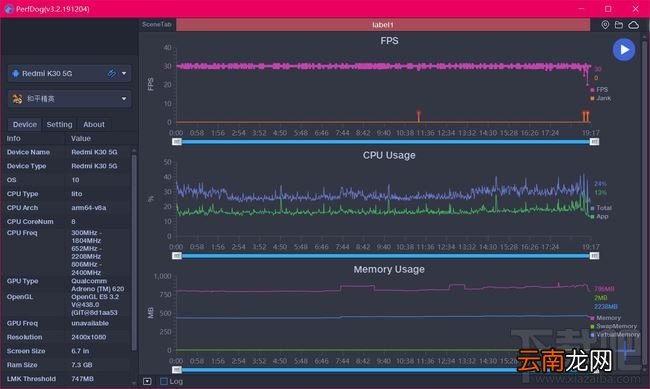Viewport: 650px width, 389px height.
Task: Toggle the Jank legend entry
Action: pyautogui.click(x=601, y=98)
